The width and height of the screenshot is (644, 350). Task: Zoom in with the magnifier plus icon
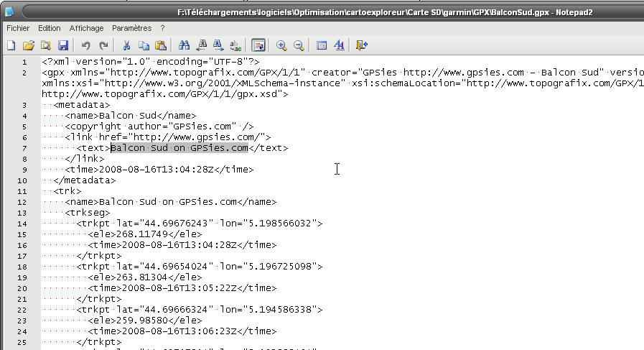point(281,45)
